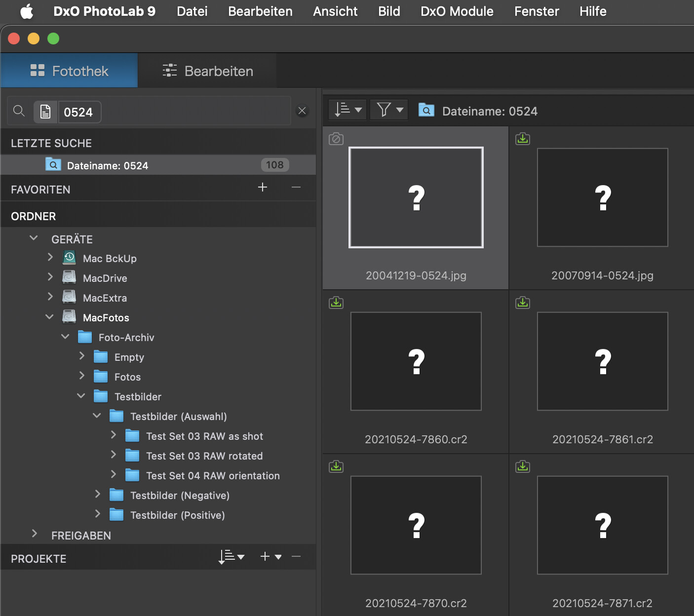694x616 pixels.
Task: Collapse the MacFotos drive tree
Action: (x=49, y=317)
